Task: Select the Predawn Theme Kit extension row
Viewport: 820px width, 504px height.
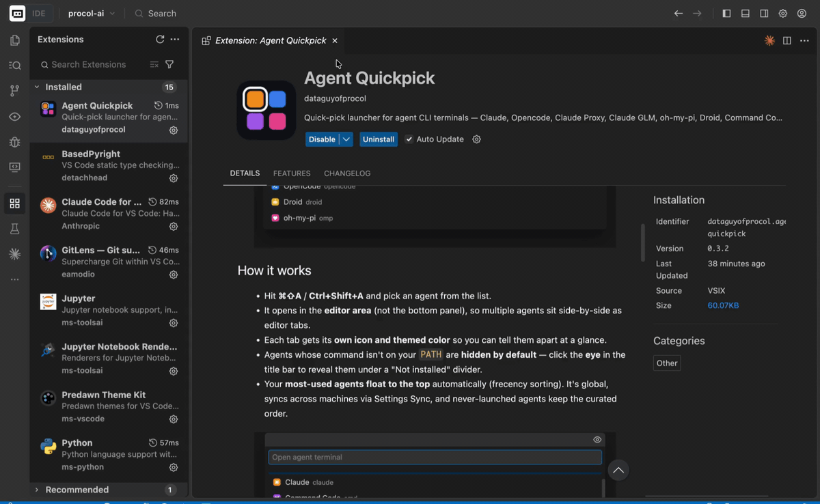Action: tap(109, 407)
